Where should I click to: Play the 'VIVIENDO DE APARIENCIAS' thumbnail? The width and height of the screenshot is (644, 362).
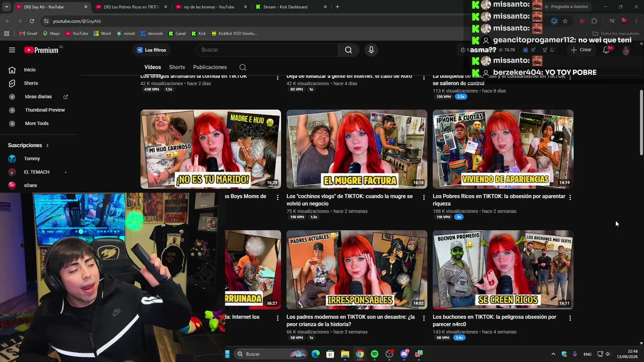[503, 149]
